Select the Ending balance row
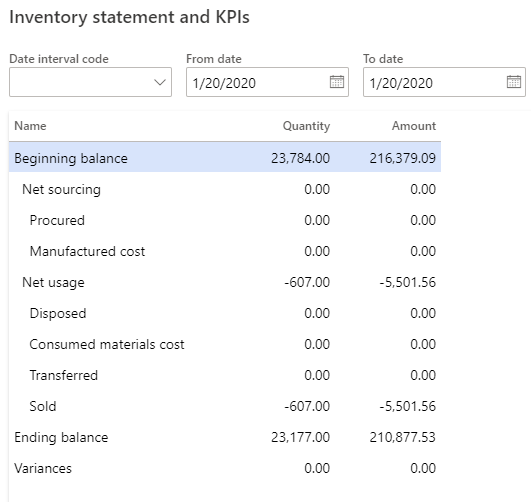 click(225, 437)
